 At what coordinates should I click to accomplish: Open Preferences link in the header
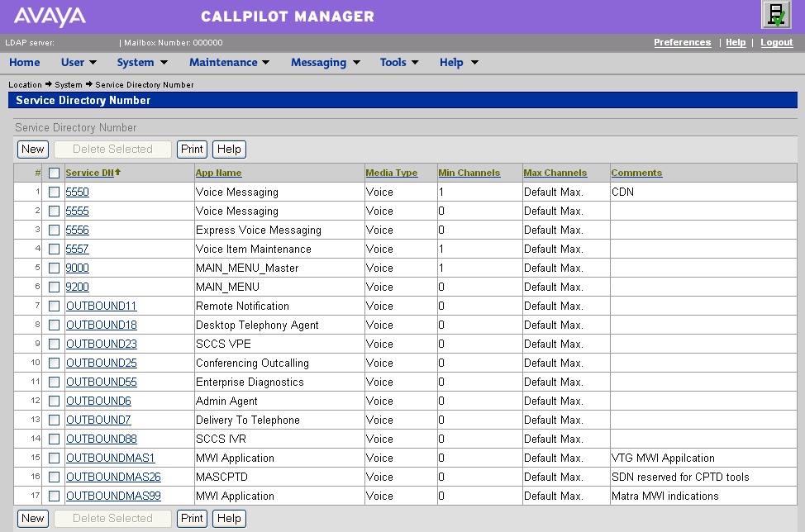(x=683, y=43)
